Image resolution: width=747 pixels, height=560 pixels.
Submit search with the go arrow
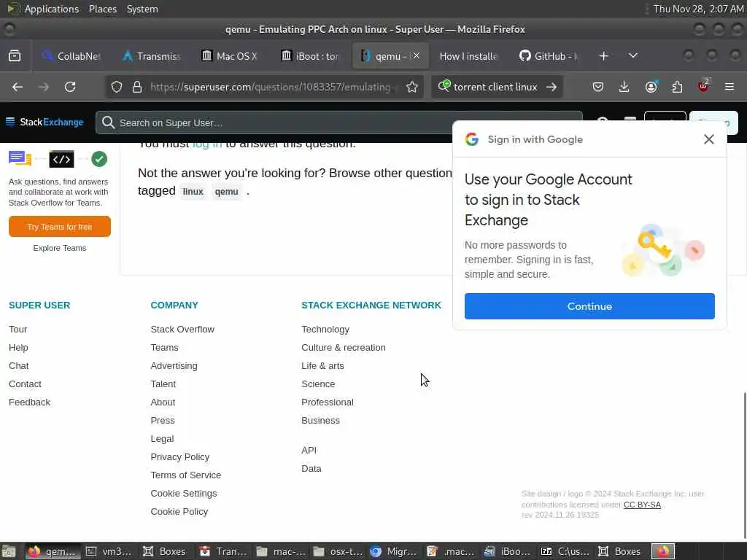pos(551,87)
